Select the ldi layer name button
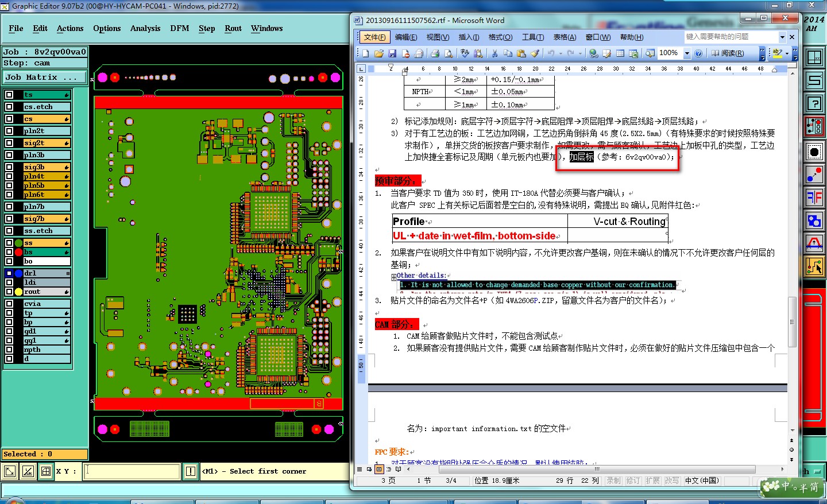The width and height of the screenshot is (827, 504). point(47,282)
